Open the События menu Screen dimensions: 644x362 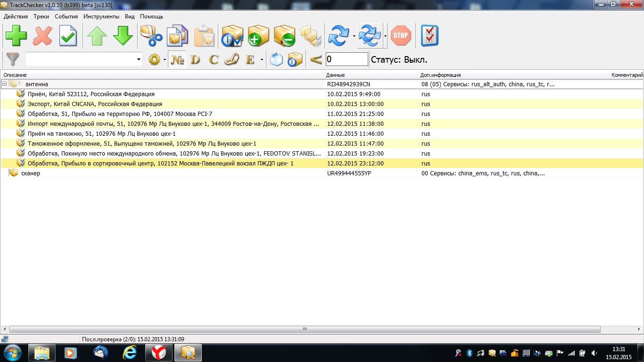point(66,16)
